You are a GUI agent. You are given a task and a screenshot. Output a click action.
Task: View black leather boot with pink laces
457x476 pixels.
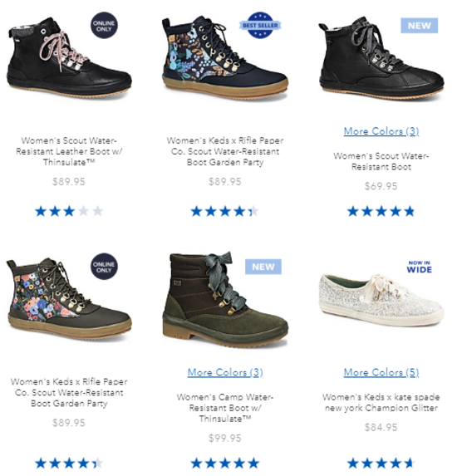[69, 57]
